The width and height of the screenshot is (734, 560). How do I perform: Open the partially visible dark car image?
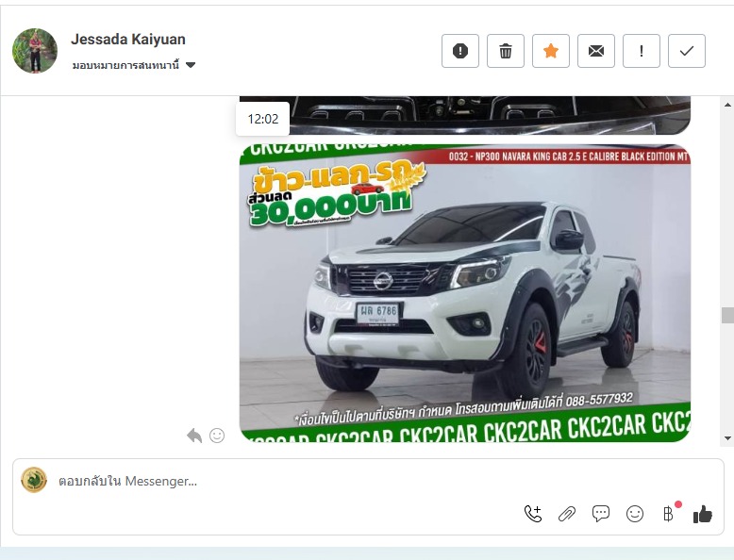(x=465, y=115)
